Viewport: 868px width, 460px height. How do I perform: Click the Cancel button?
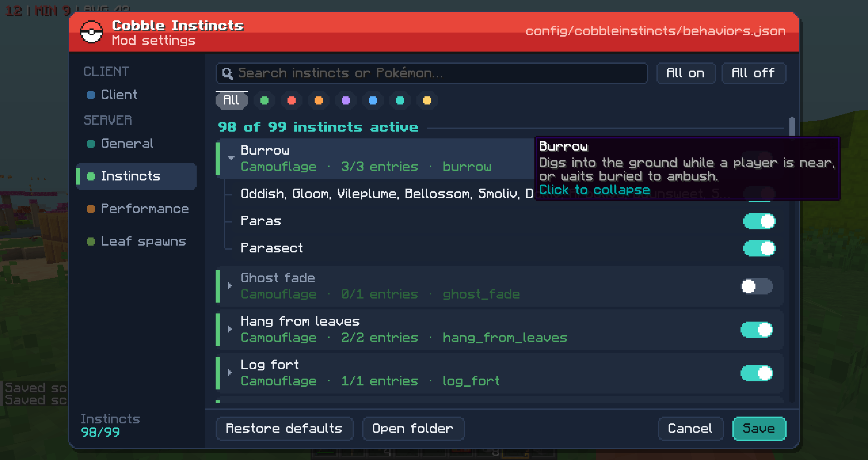click(x=690, y=428)
